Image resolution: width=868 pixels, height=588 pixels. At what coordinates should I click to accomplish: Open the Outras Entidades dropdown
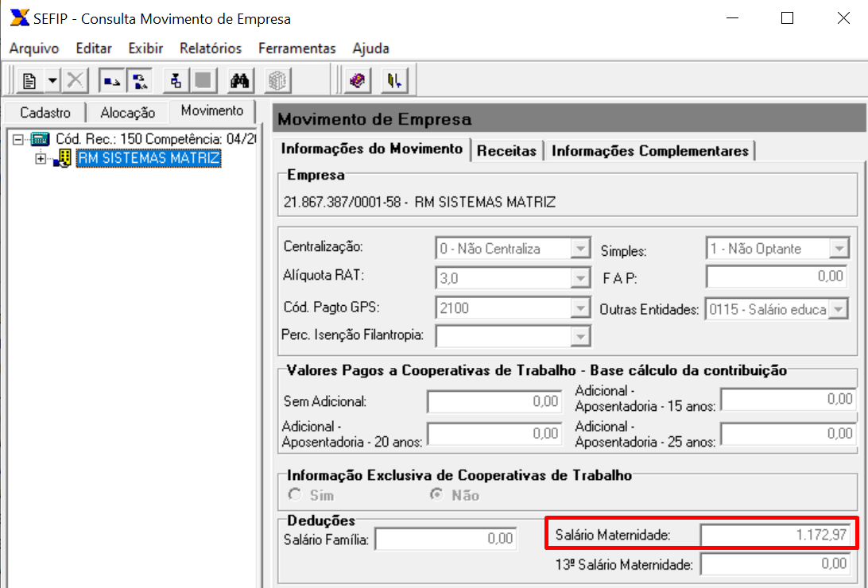click(839, 309)
